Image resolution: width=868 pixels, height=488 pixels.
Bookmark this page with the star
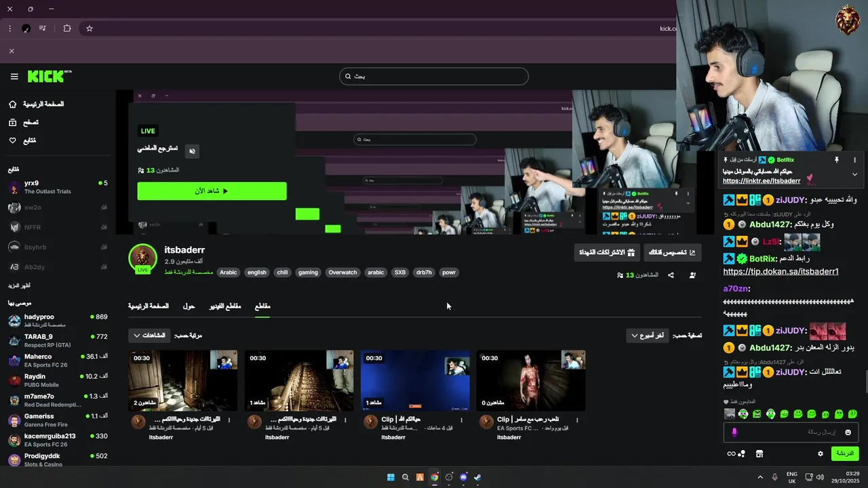pos(89,28)
